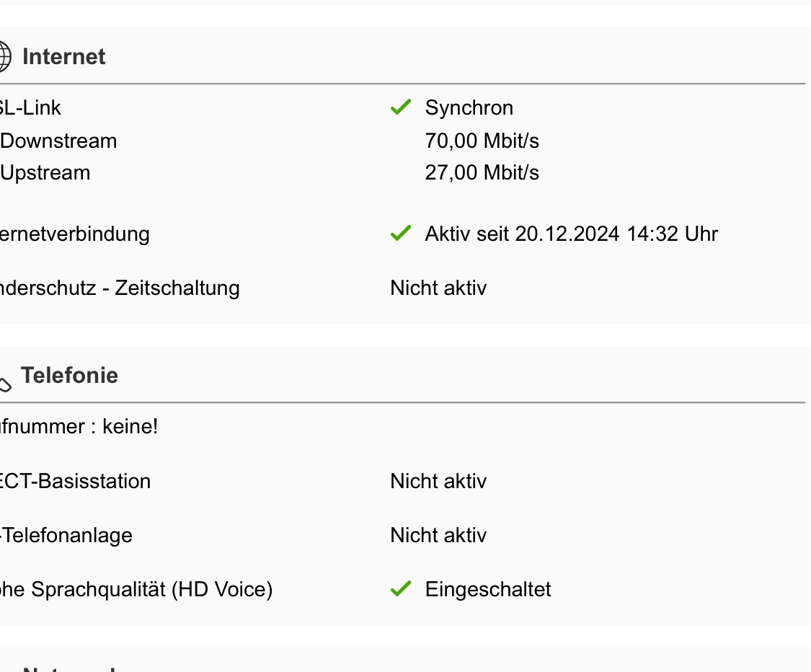Open the Internet section heading
This screenshot has width=811, height=672.
[64, 56]
